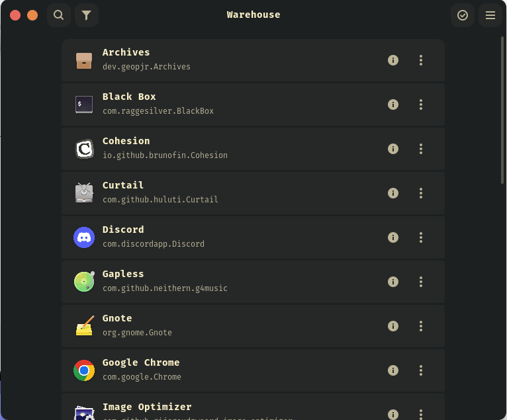
Task: Click the com.raggesilver.BlackBox app ID
Action: [x=158, y=111]
